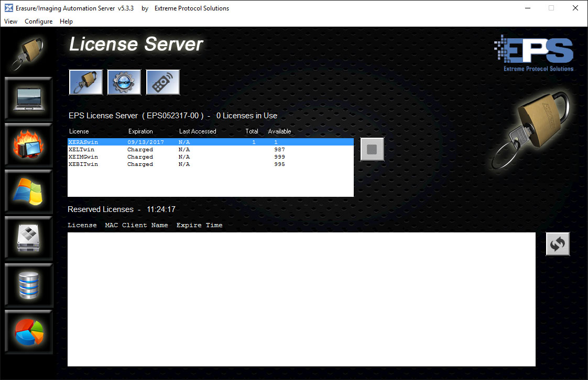Image resolution: width=588 pixels, height=380 pixels.
Task: Open the drive imaging icon in sidebar
Action: tap(29, 239)
